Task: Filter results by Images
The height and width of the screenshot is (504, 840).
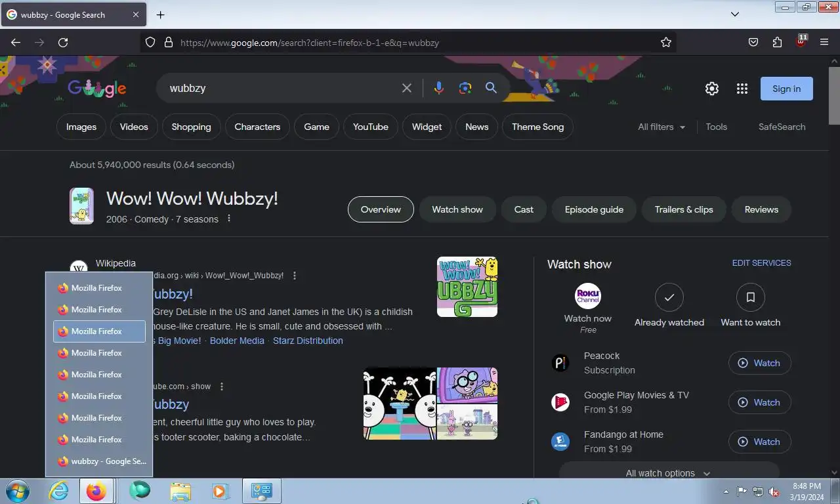Action: click(81, 127)
